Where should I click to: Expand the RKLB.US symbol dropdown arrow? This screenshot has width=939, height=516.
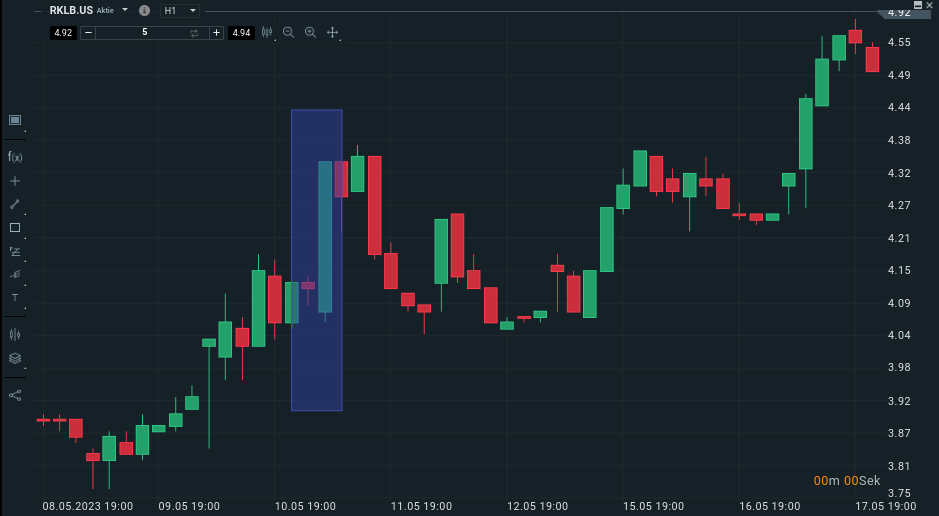(x=125, y=10)
